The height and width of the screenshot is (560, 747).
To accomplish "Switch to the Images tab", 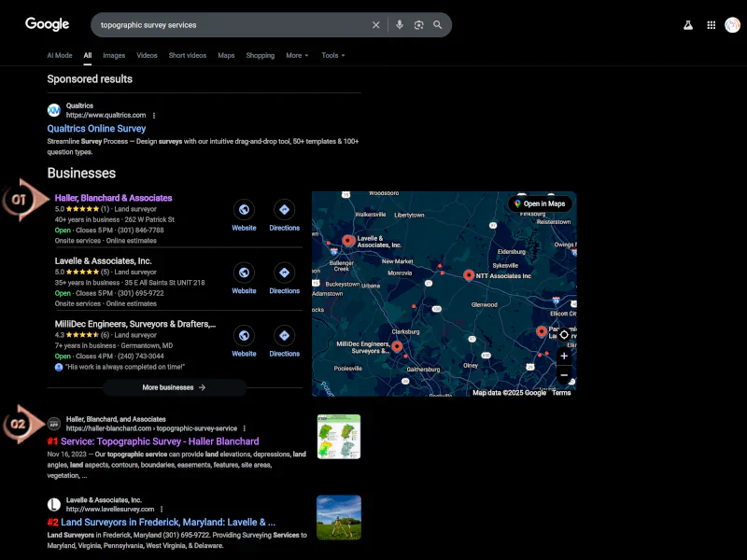I will [114, 55].
